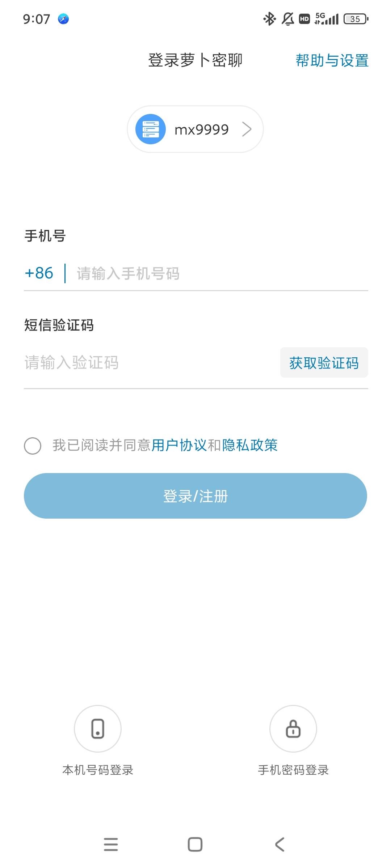Tap the 获取验证码 button
The width and height of the screenshot is (391, 868).
click(x=324, y=362)
